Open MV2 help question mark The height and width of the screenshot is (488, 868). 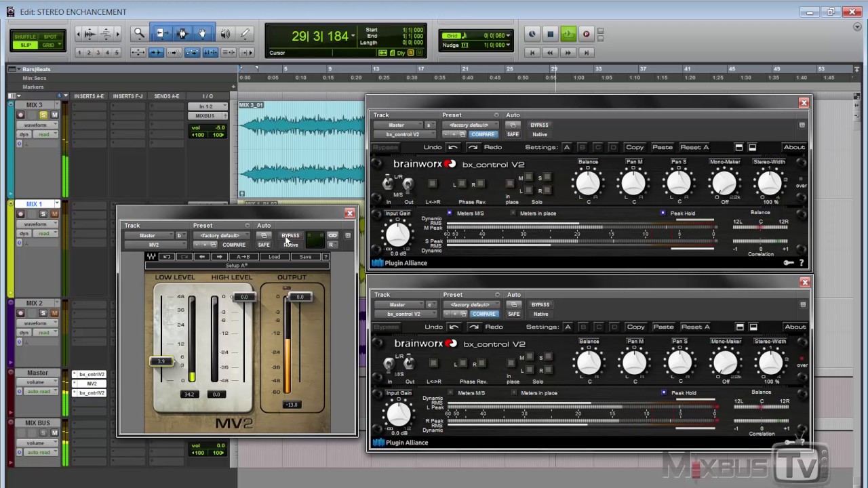pyautogui.click(x=325, y=257)
